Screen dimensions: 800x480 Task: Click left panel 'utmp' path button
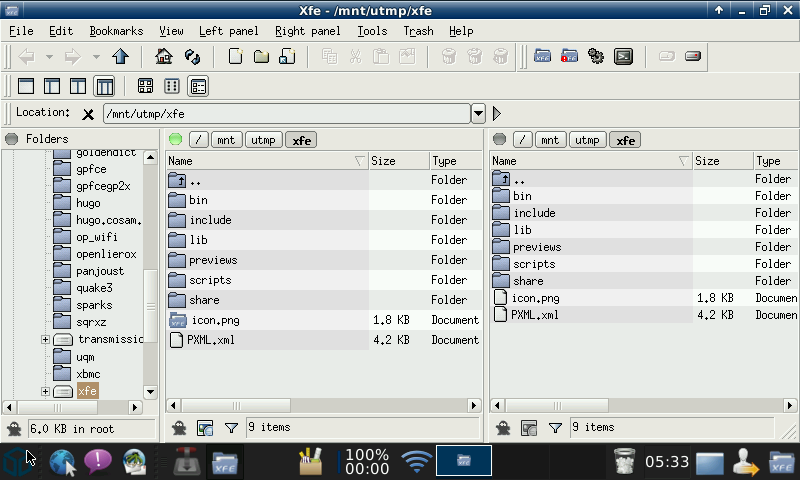click(x=263, y=140)
